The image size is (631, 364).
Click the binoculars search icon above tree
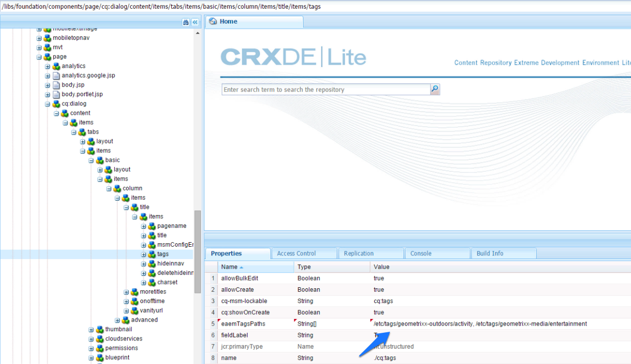[186, 23]
